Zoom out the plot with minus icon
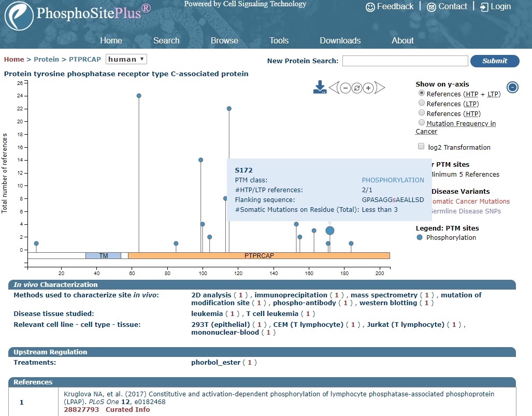This screenshot has height=416, width=532. point(345,88)
